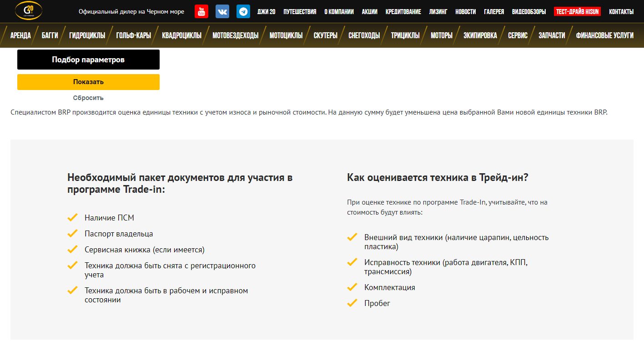Screen dimensions: 644x346
Task: Click the Сервисная книжка (если имеется) item
Action: point(145,250)
